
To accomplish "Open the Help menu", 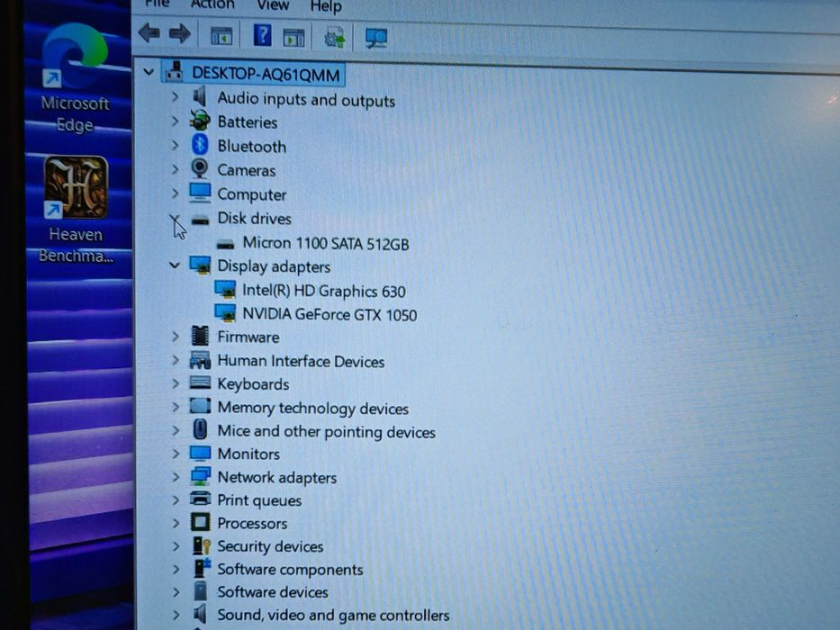I will (326, 7).
